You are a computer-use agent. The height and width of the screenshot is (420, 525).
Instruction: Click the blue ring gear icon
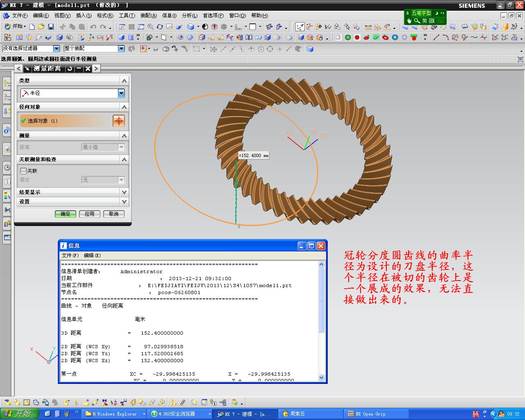[x=395, y=37]
